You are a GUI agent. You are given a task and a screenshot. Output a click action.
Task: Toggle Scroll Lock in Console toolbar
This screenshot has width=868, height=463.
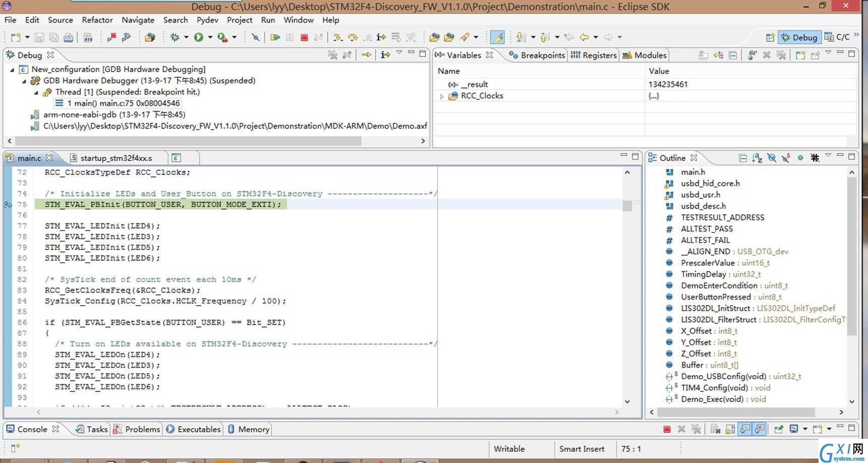[730, 429]
